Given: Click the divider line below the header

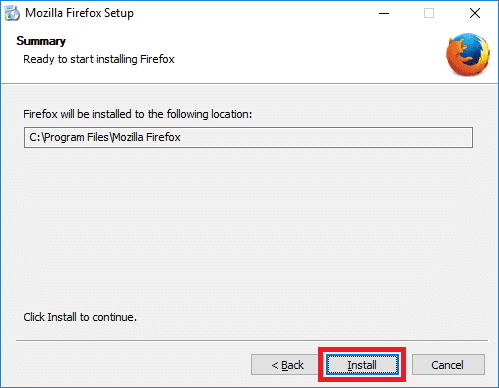Looking at the screenshot, I should pyautogui.click(x=249, y=83).
